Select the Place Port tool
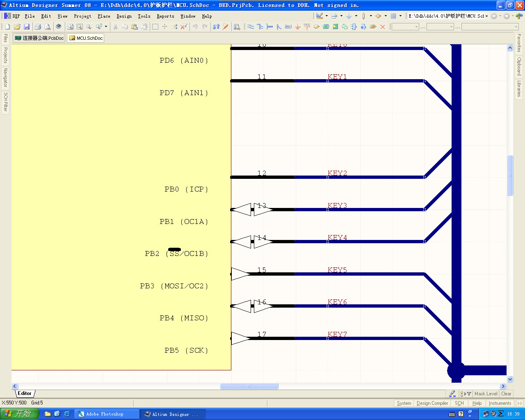Screen dimensions: 525x420 coord(373,27)
